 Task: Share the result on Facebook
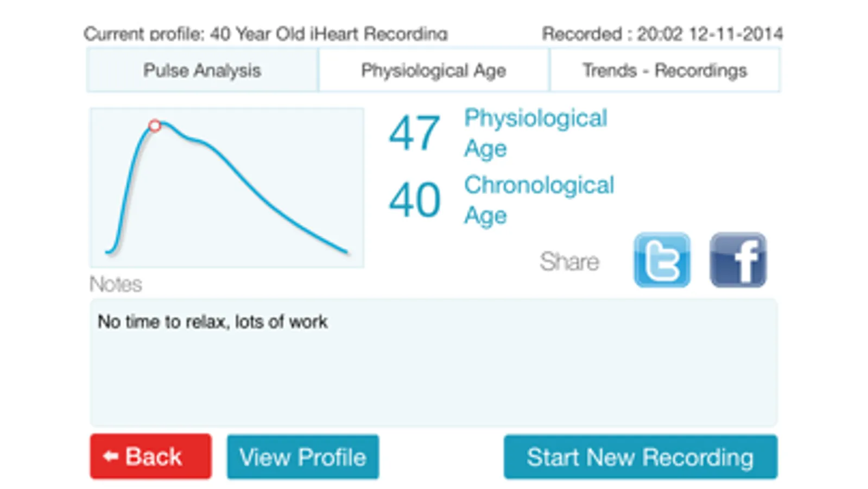(738, 260)
